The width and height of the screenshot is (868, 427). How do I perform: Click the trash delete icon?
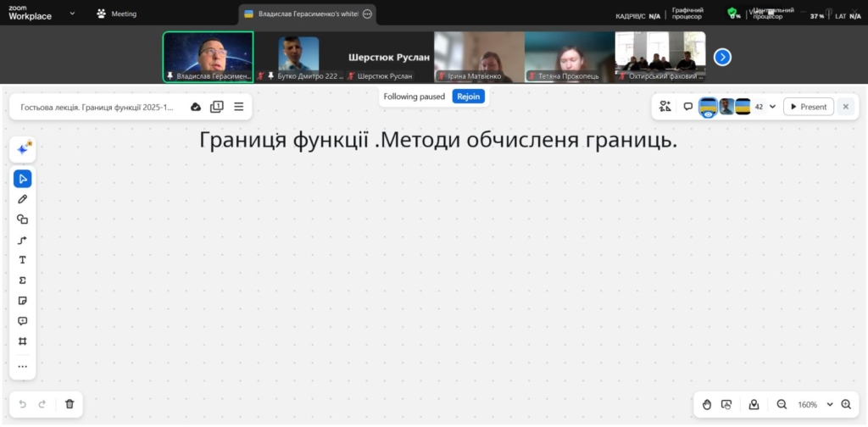70,404
